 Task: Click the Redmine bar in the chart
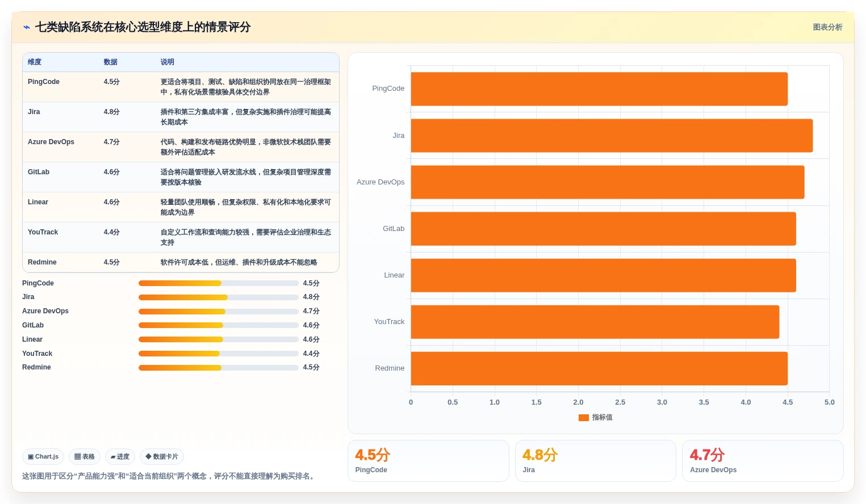pos(599,368)
